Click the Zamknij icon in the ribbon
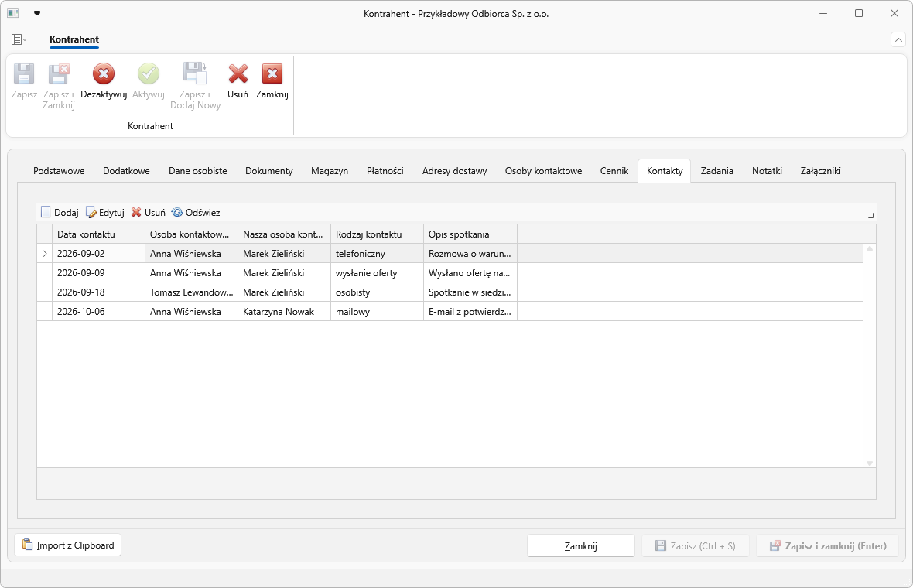 [x=272, y=74]
